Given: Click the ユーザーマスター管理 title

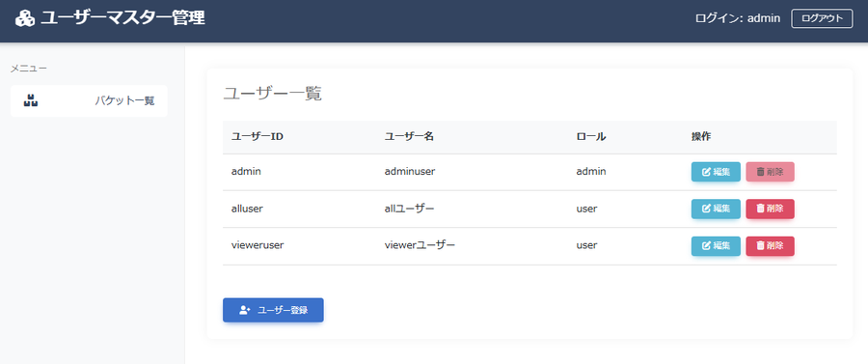Looking at the screenshot, I should point(122,18).
